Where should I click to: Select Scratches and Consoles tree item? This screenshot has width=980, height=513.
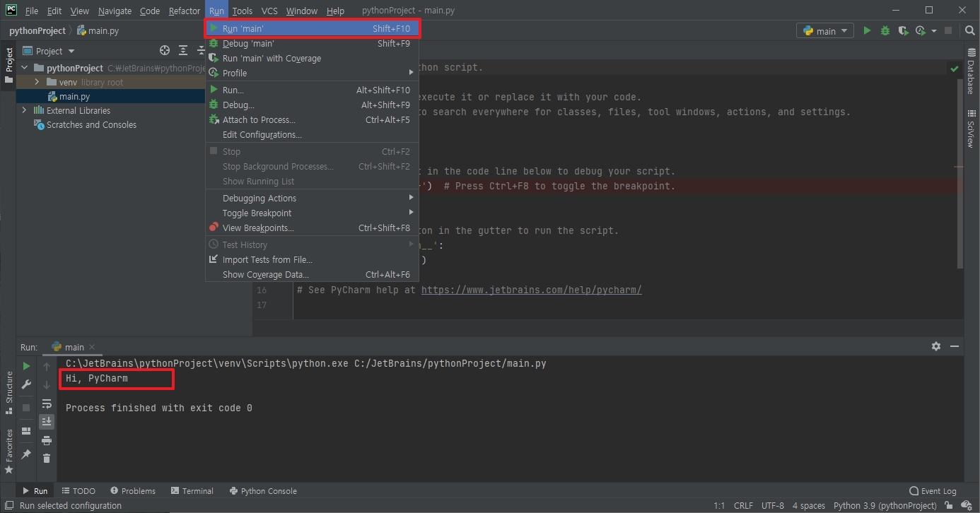(85, 124)
